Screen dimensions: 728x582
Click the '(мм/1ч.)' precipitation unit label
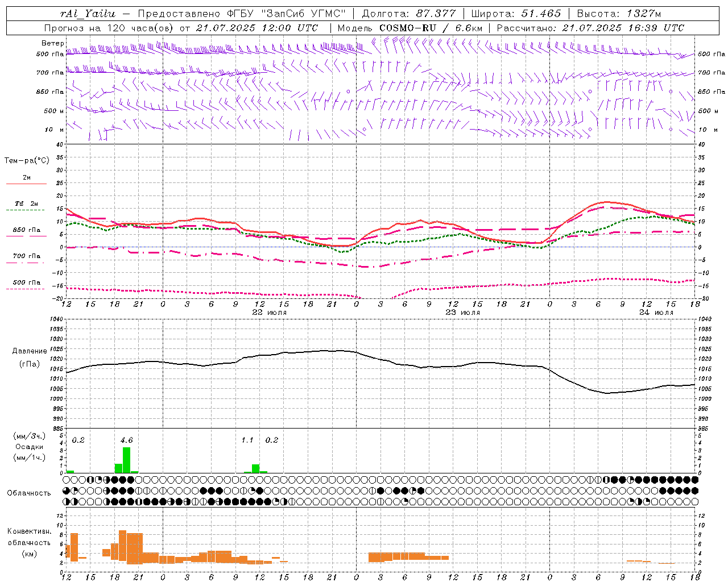(x=30, y=458)
